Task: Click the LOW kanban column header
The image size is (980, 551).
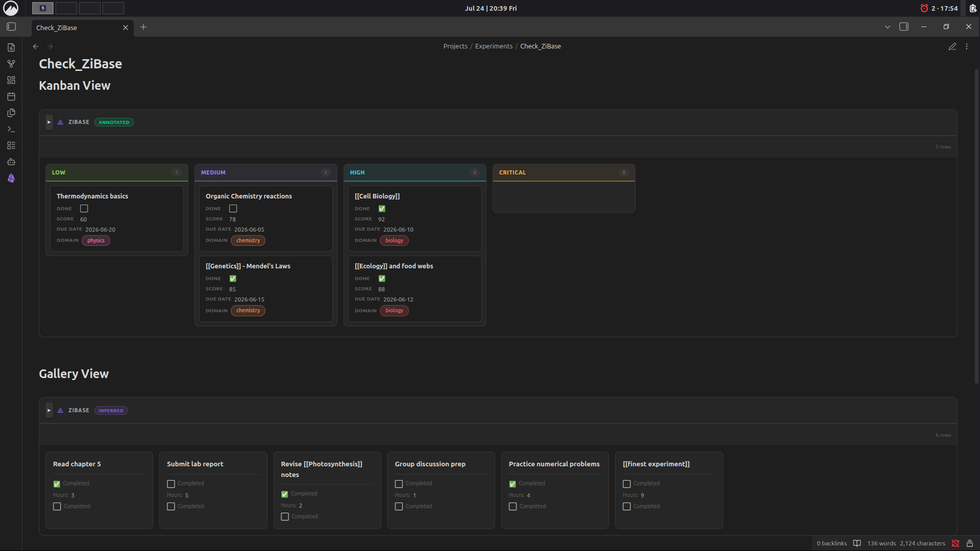Action: [x=116, y=172]
